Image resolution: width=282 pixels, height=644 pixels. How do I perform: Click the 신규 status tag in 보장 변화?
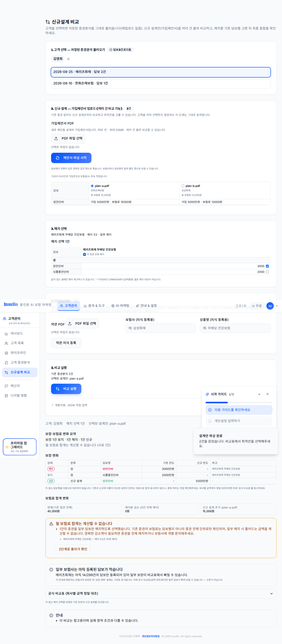[x=51, y=481]
